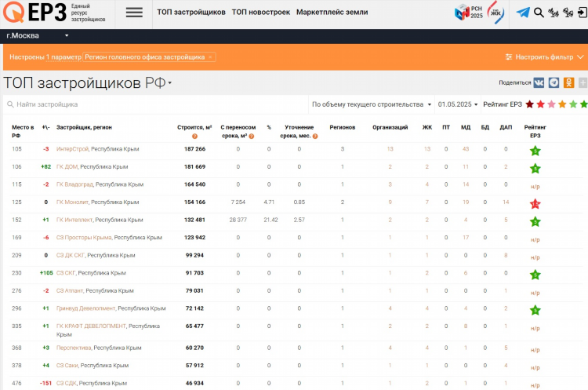Image resolution: width=588 pixels, height=390 pixels.
Task: Click the Строится, м² column header
Action: 194,127
